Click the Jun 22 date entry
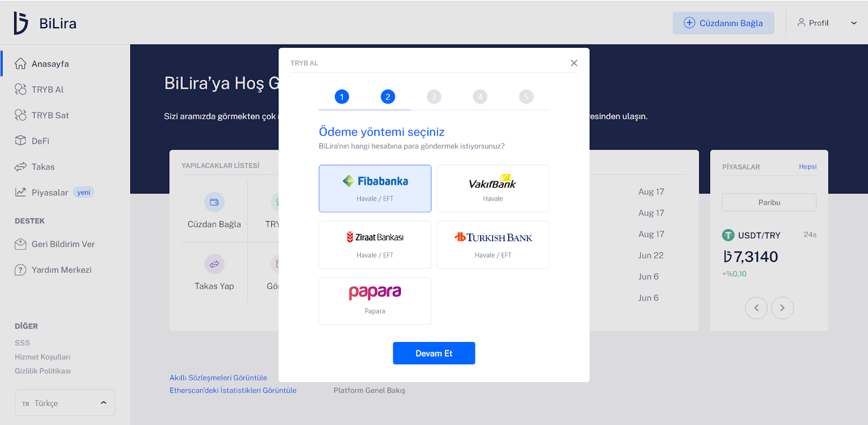The height and width of the screenshot is (425, 868). click(x=651, y=255)
